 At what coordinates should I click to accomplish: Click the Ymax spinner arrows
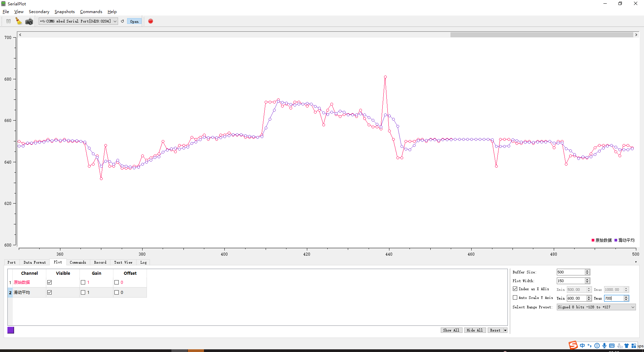(626, 298)
